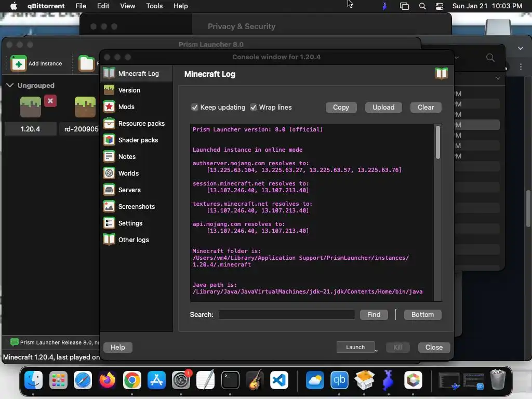The height and width of the screenshot is (399, 532).
Task: Expand the chevron at top right background window
Action: pyautogui.click(x=521, y=48)
